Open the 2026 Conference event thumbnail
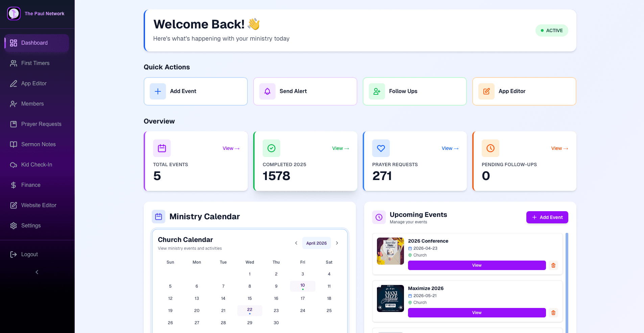The width and height of the screenshot is (644, 333). click(390, 251)
